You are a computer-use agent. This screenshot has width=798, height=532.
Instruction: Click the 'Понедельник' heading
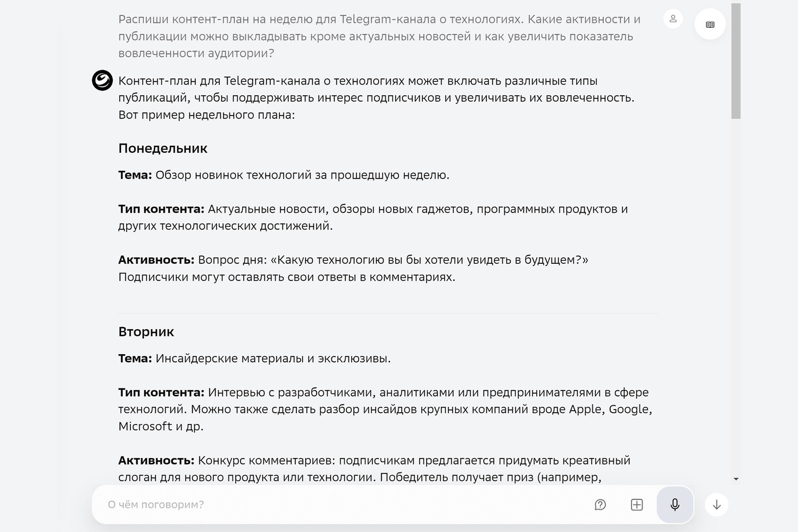(163, 148)
